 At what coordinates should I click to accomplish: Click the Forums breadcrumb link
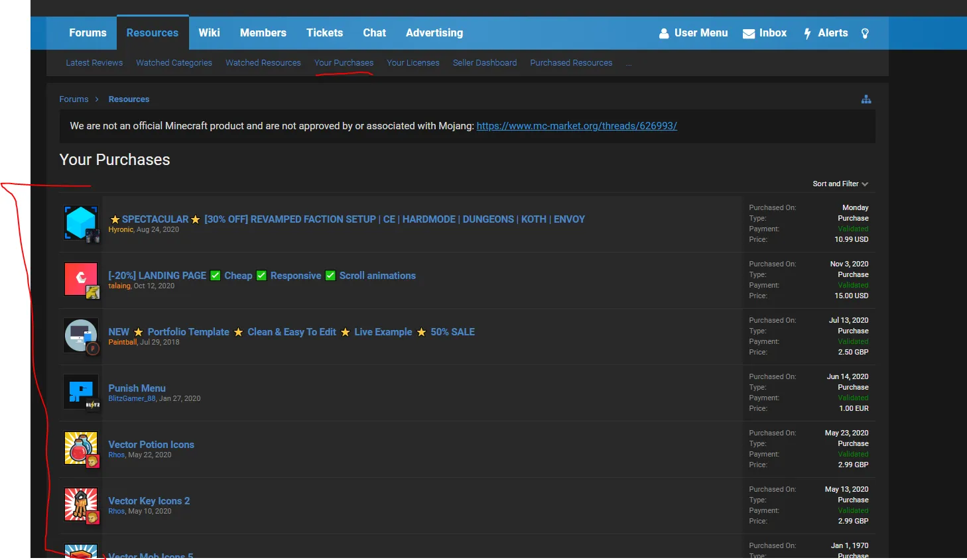click(74, 99)
